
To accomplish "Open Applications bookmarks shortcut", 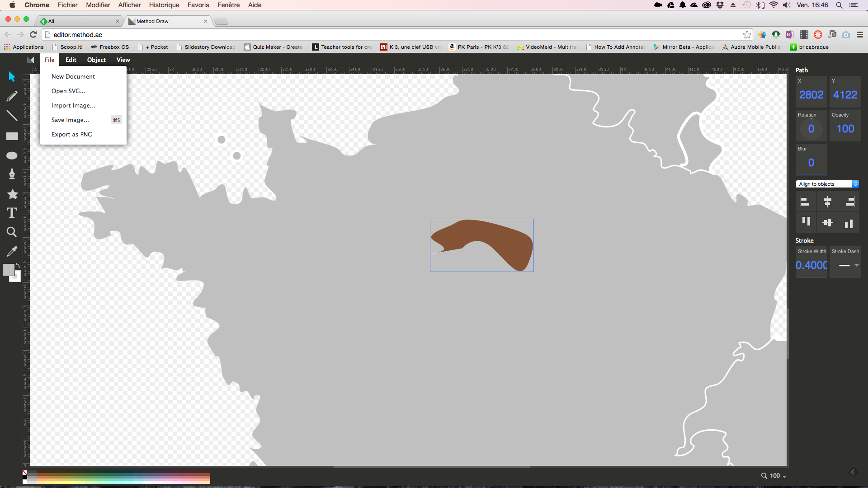I will click(24, 47).
